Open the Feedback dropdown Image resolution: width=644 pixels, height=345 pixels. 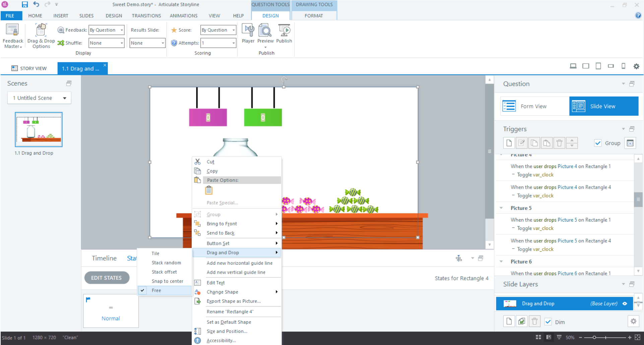tap(107, 30)
